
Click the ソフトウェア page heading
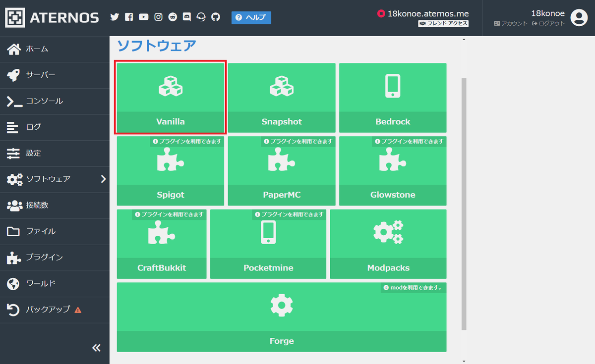[x=157, y=46]
